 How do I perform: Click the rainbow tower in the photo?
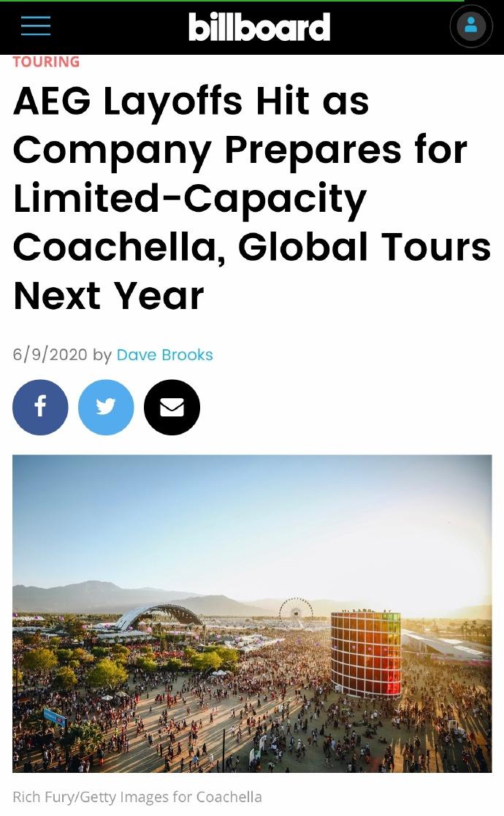[x=365, y=652]
